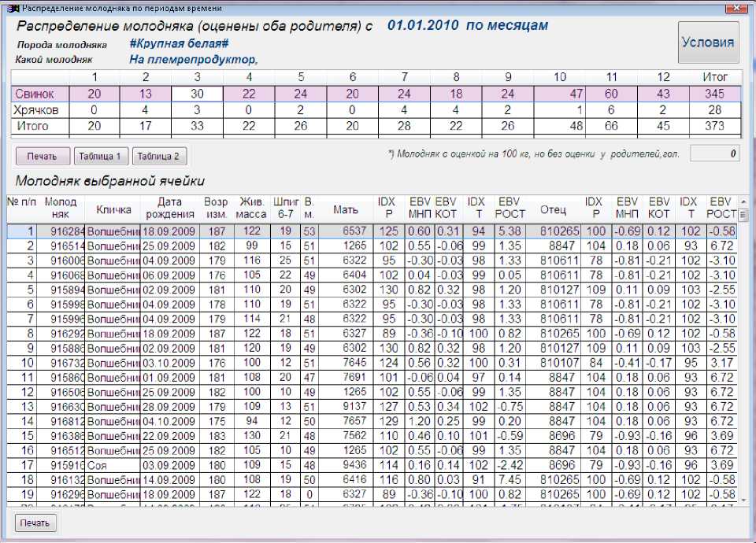Select Свинок cell for month 3
Image resolution: width=756 pixels, height=543 pixels.
tap(197, 94)
